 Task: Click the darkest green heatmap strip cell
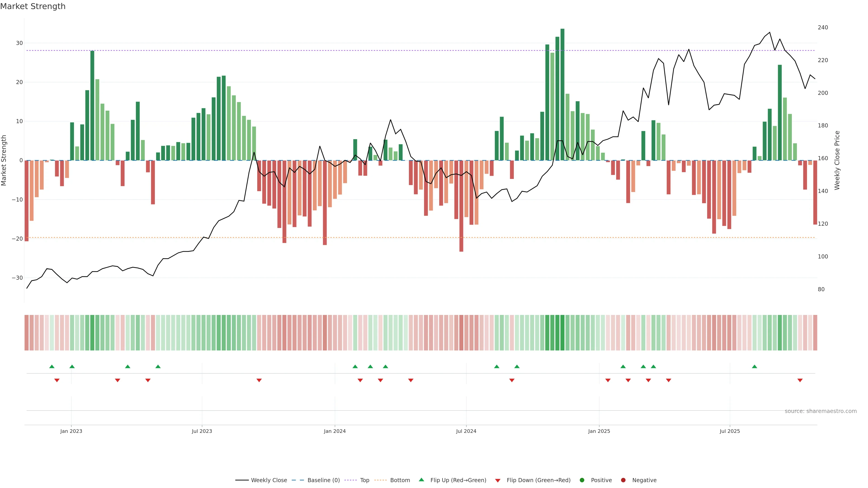click(562, 333)
